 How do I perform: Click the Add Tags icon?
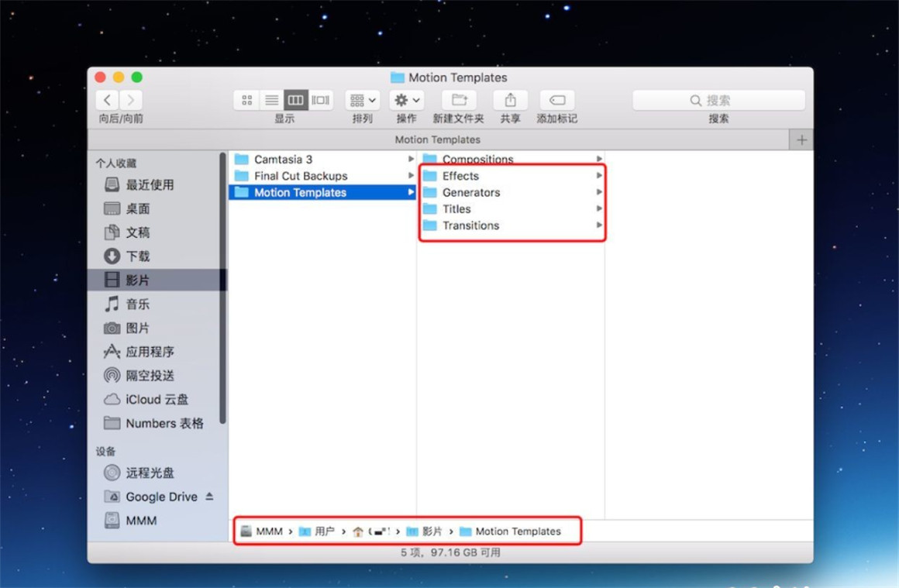(556, 100)
